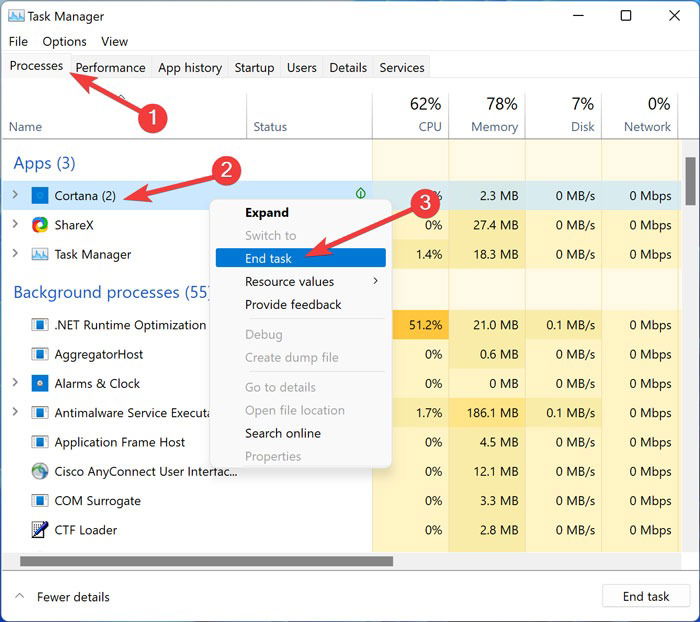The image size is (700, 622).
Task: Click the Task Manager title bar icon
Action: [x=16, y=16]
